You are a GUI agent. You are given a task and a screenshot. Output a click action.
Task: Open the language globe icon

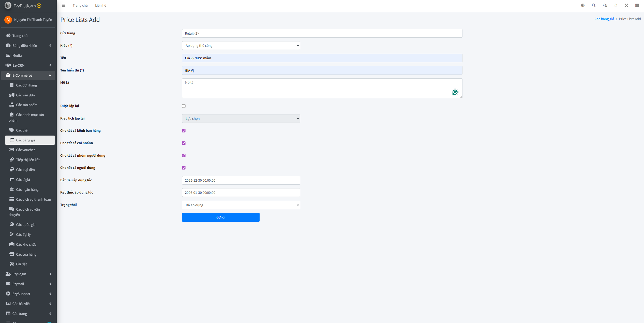(582, 5)
